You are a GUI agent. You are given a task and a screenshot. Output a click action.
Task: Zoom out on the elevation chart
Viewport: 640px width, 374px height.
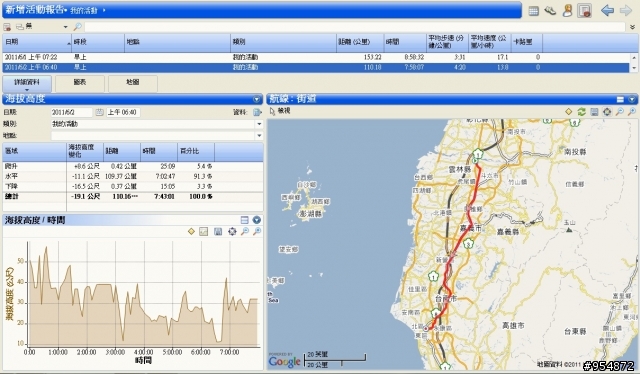[244, 232]
